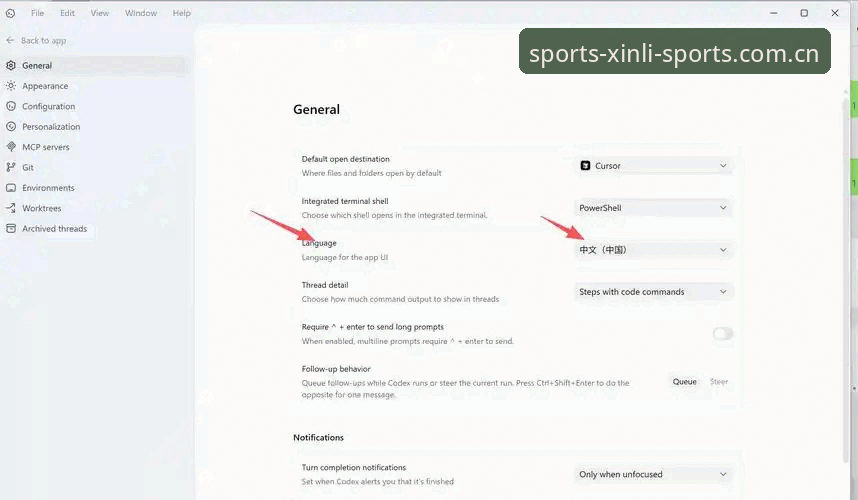Image resolution: width=858 pixels, height=500 pixels.
Task: Select Steer follow-up behavior
Action: pyautogui.click(x=718, y=382)
